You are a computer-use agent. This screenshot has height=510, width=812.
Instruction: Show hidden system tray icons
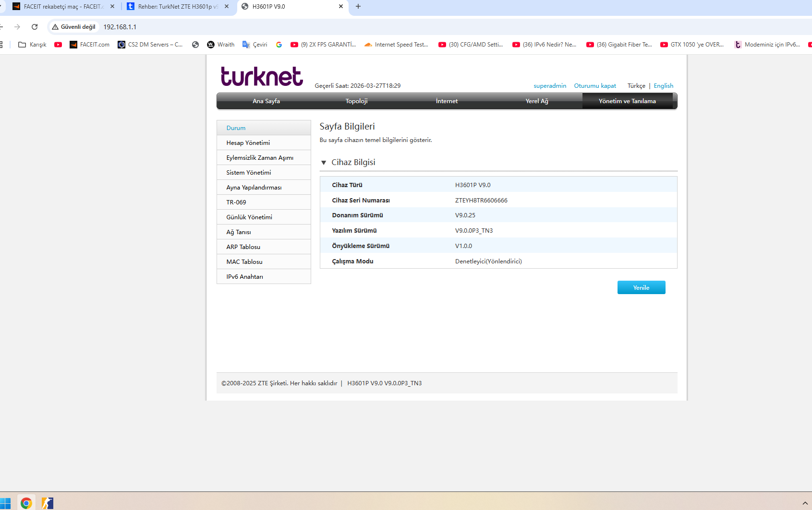pyautogui.click(x=805, y=503)
